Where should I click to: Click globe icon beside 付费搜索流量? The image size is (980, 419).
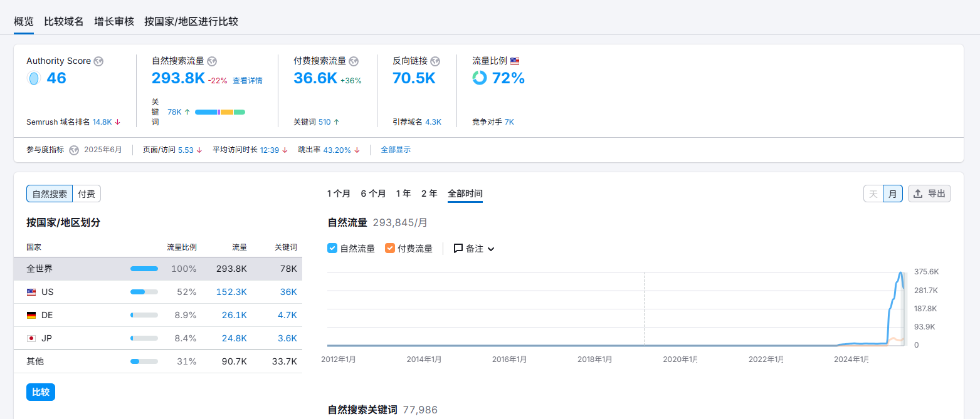(354, 61)
